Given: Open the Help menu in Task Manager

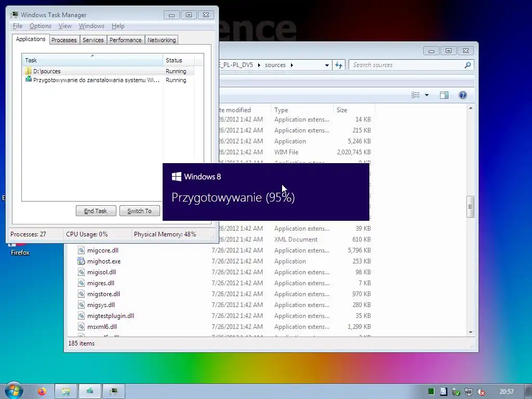Looking at the screenshot, I should (118, 26).
